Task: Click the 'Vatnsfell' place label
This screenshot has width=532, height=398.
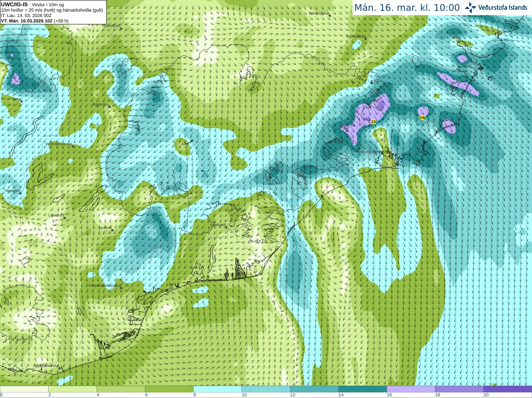Action: (x=12, y=190)
